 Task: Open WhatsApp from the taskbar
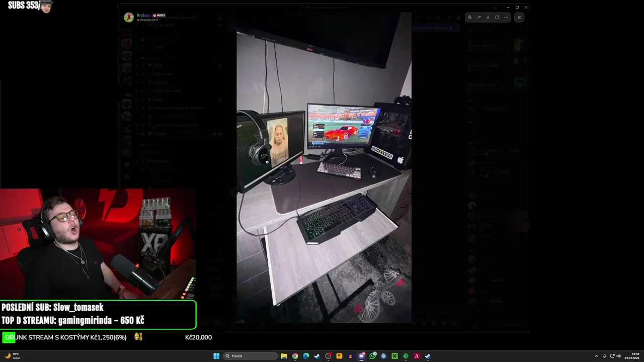pos(372,356)
